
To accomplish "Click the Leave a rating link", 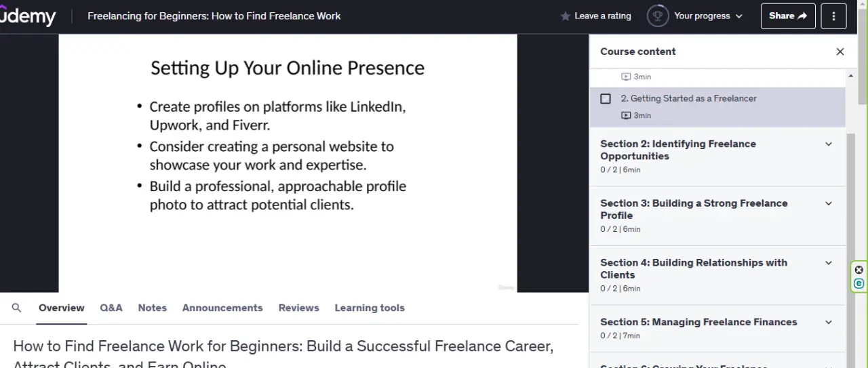I will click(x=602, y=16).
